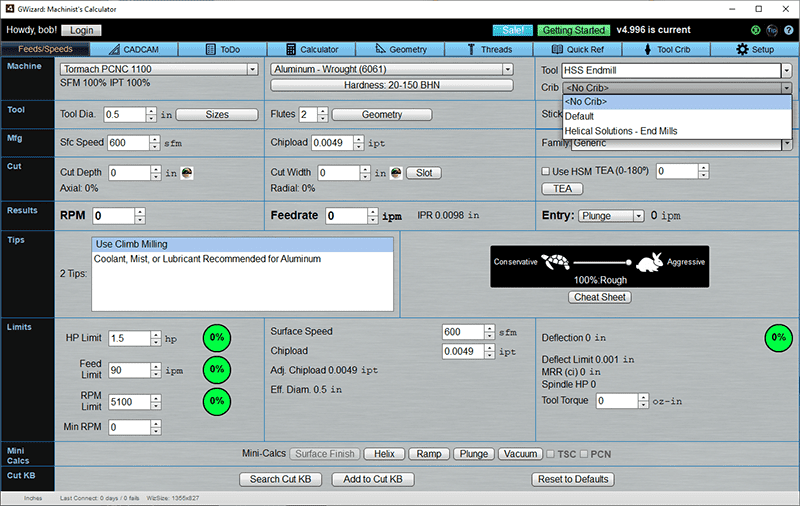Click the Helix mini-calc button

tap(384, 454)
